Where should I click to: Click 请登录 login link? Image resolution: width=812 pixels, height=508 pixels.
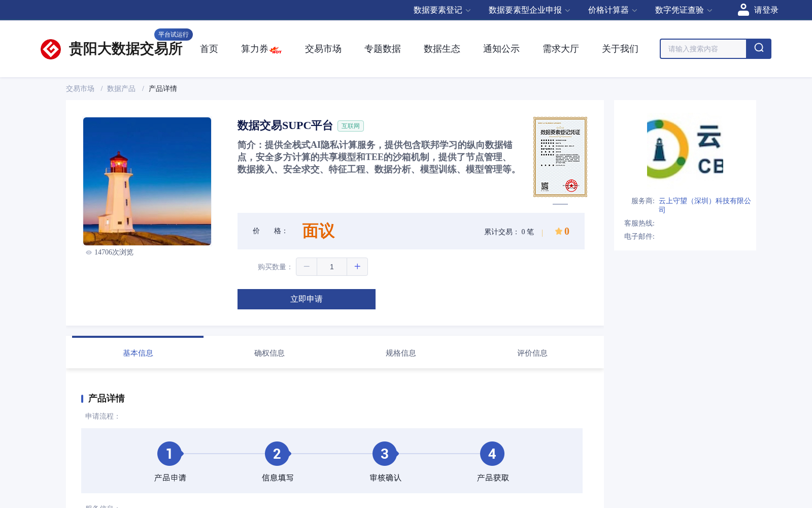pos(766,10)
